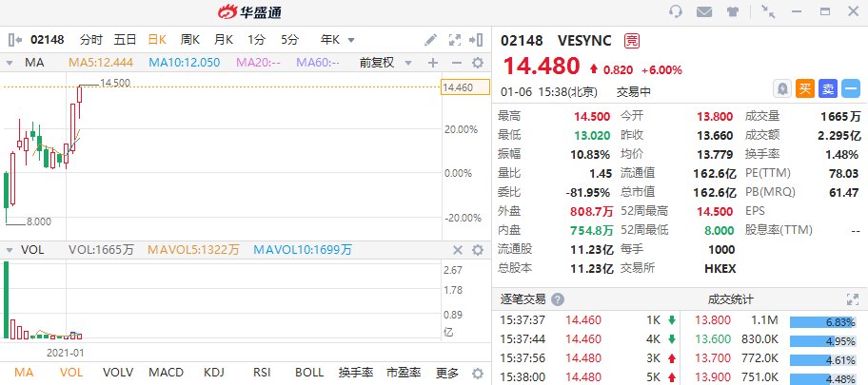
Task: Click MA60 legend label
Action: 318,63
